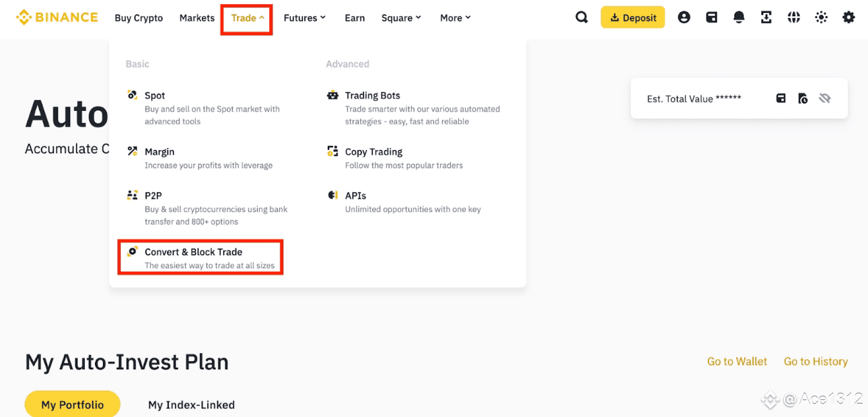The width and height of the screenshot is (868, 417).
Task: Follow the Go to History link
Action: click(x=816, y=361)
